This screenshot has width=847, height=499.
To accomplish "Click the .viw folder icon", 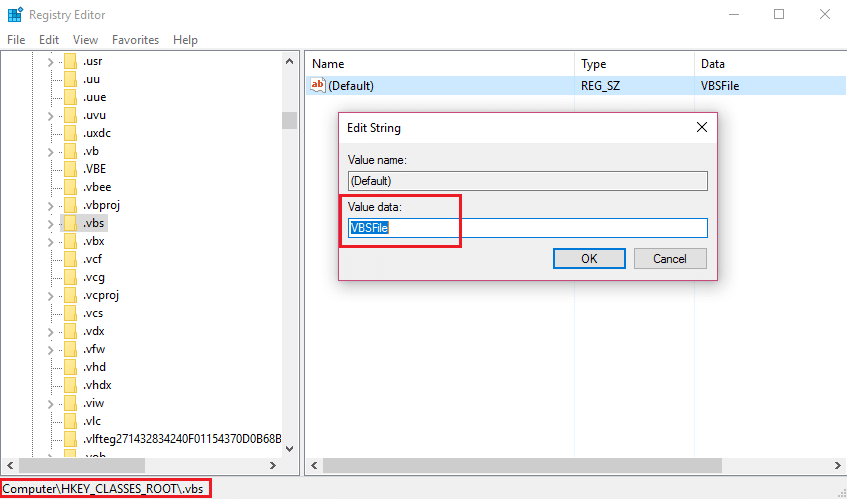I will [x=71, y=403].
